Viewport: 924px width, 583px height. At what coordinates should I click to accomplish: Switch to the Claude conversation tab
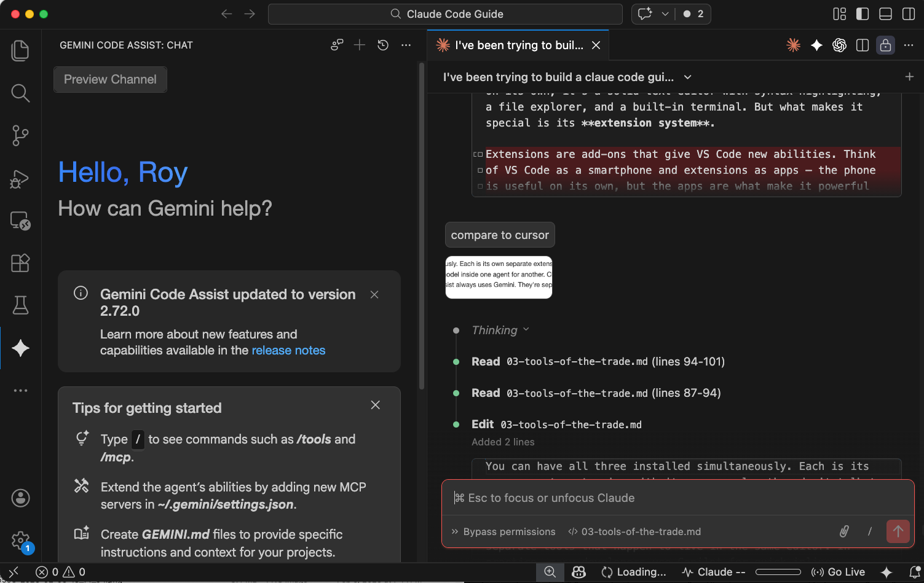pos(518,45)
